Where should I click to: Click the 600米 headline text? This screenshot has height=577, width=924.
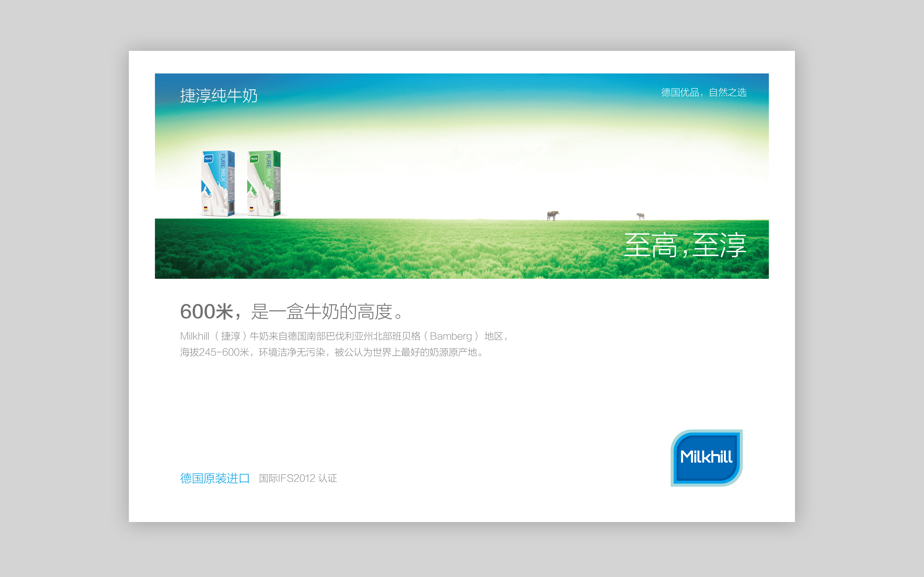[291, 311]
